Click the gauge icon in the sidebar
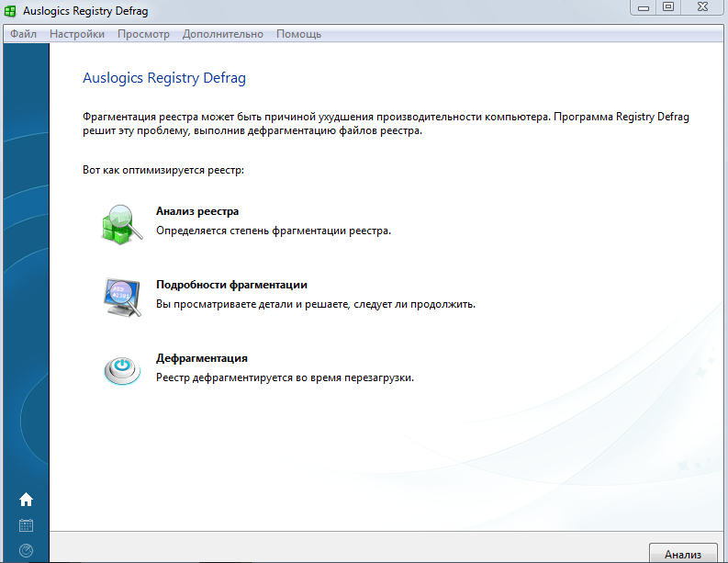The image size is (728, 563). tap(26, 550)
